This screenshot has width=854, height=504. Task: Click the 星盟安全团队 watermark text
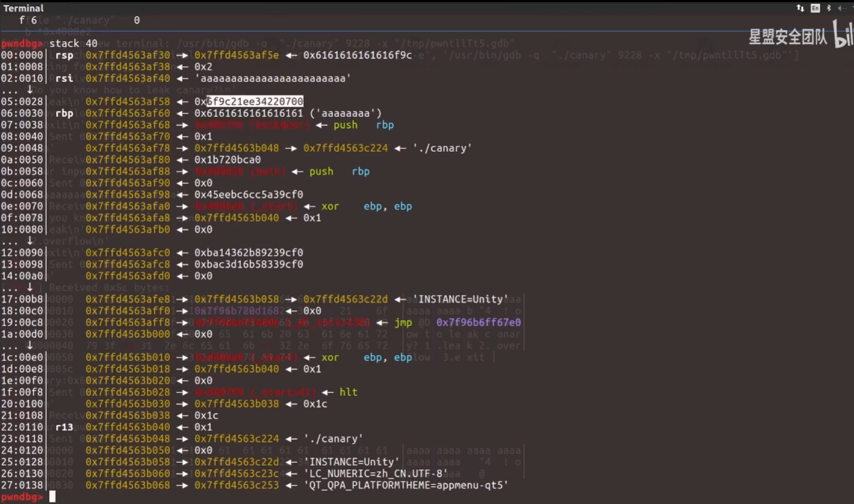pos(787,37)
